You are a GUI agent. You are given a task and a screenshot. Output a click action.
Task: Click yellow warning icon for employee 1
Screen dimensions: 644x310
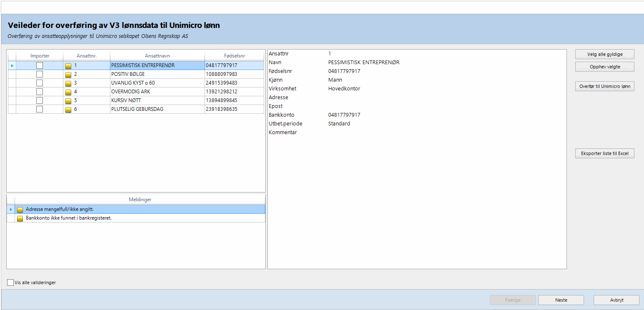pyautogui.click(x=68, y=66)
